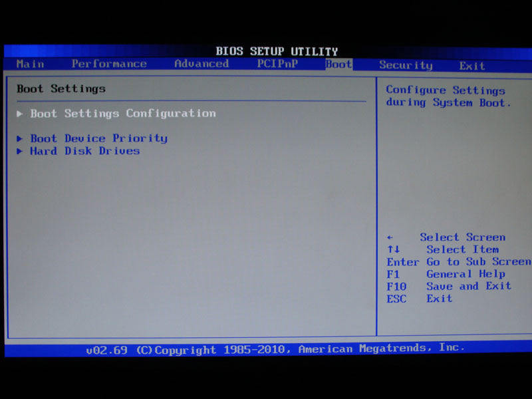
Task: Click the left arrow Select Screen icon
Action: tap(390, 237)
